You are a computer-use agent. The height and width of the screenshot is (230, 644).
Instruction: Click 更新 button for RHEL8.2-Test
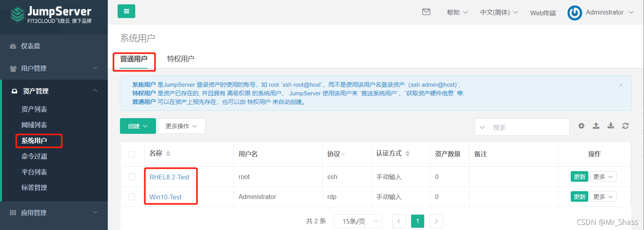coord(579,177)
